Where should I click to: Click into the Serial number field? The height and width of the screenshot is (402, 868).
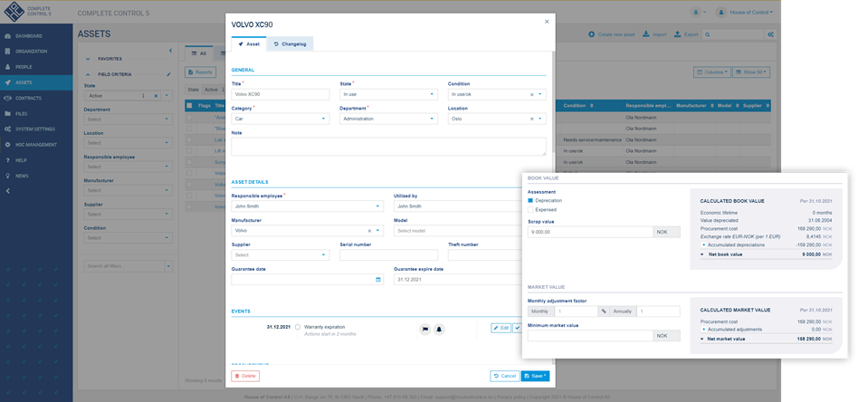point(388,255)
